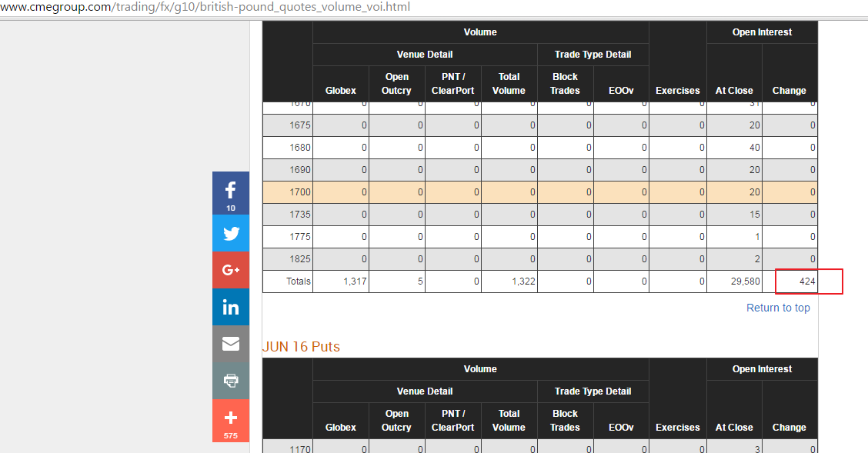
Task: Select strike 1680 row label
Action: pos(299,148)
